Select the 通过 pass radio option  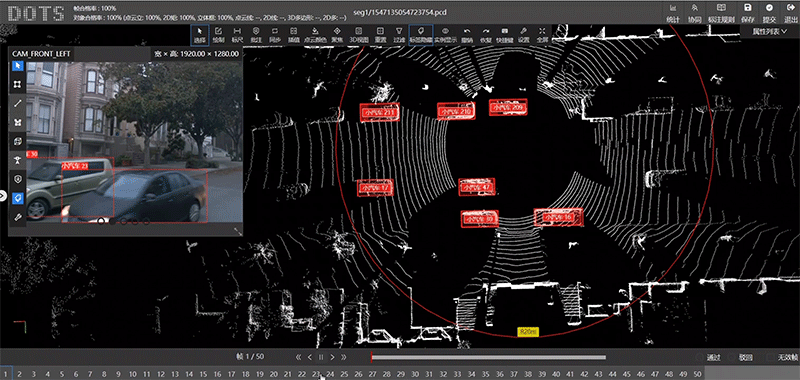[709, 358]
